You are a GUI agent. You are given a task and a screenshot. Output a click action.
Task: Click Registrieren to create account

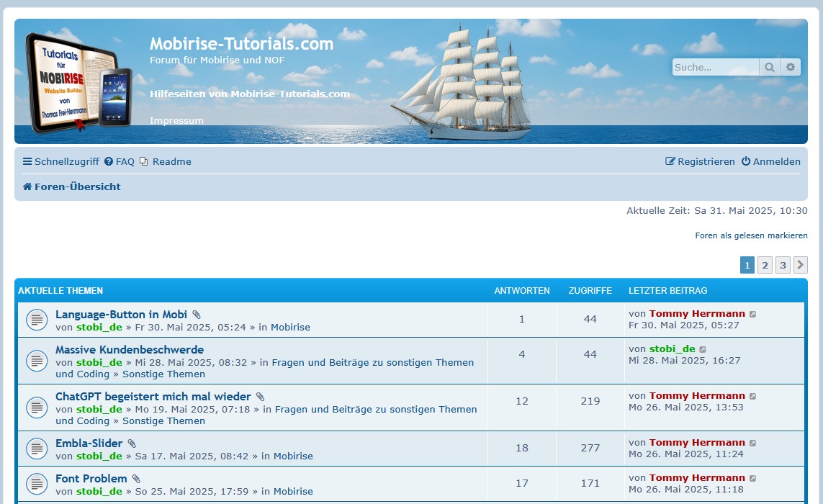click(x=700, y=162)
